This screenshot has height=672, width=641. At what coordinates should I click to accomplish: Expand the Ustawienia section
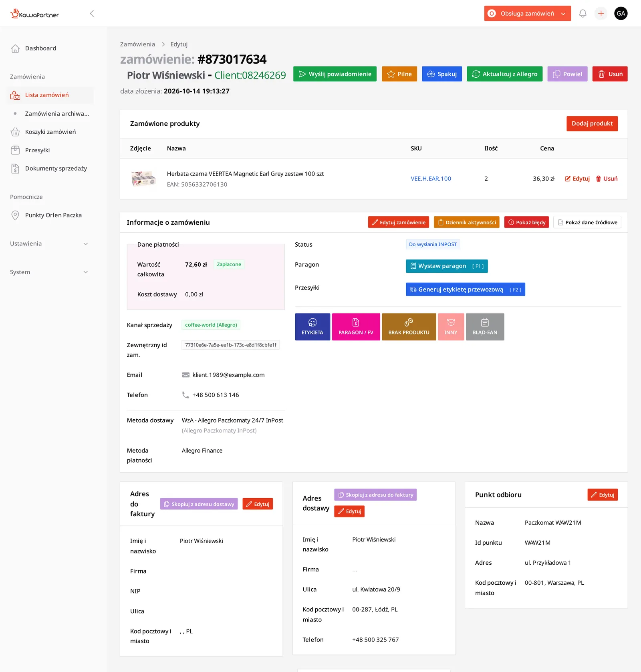click(49, 243)
